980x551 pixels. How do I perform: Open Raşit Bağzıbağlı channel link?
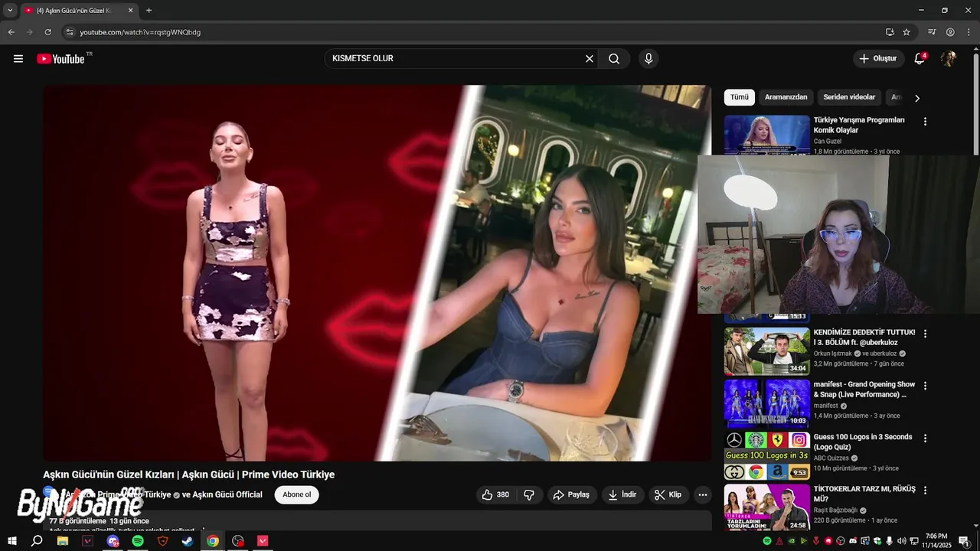tap(835, 510)
